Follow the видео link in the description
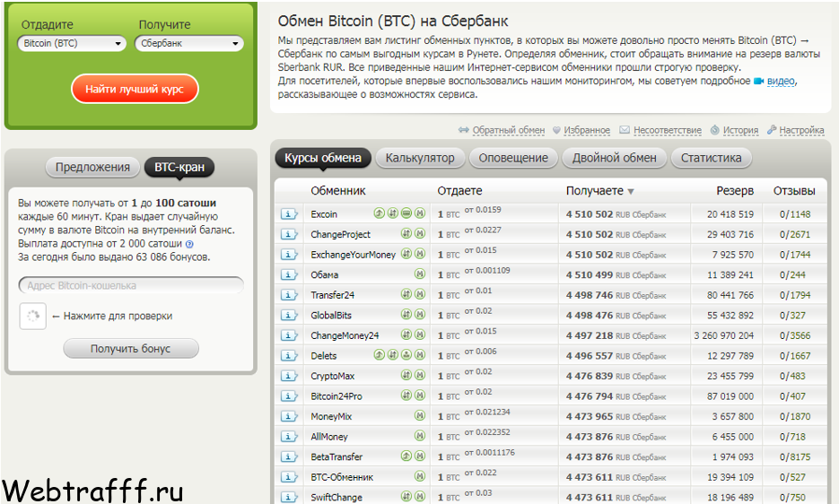Image resolution: width=839 pixels, height=504 pixels. click(x=782, y=82)
